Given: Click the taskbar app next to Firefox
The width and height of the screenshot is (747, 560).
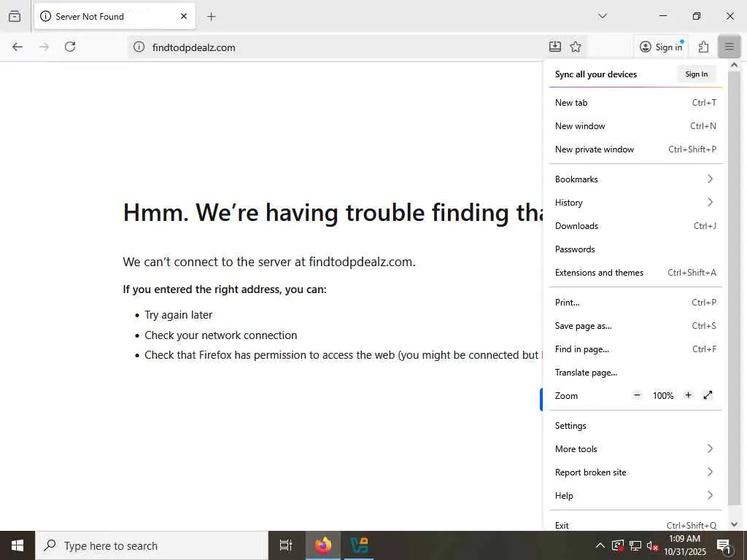Looking at the screenshot, I should tap(359, 545).
